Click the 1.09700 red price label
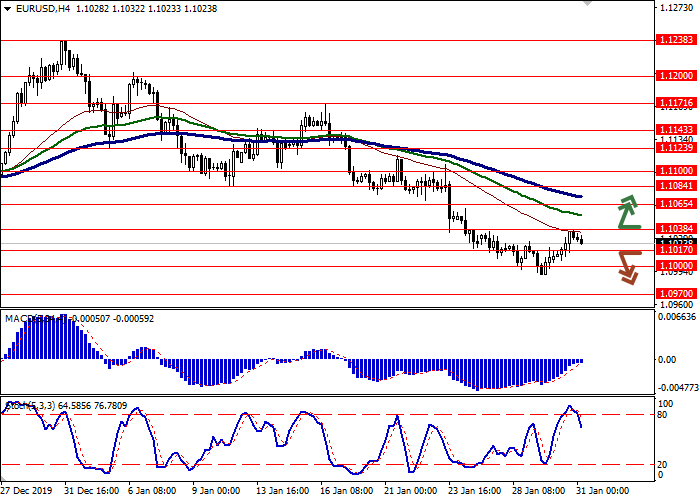 (677, 294)
